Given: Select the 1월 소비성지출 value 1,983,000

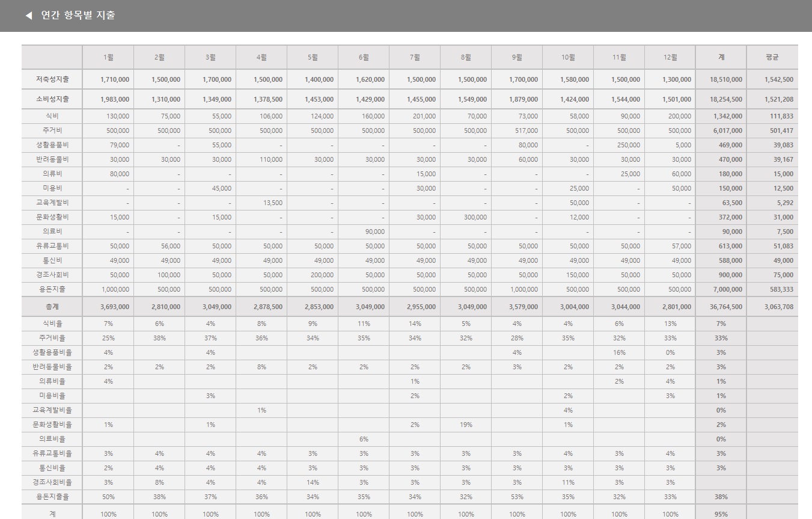Looking at the screenshot, I should [115, 99].
